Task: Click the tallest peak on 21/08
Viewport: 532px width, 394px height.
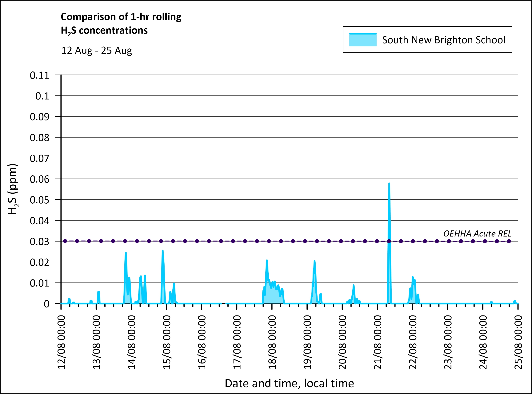Action: click(389, 184)
